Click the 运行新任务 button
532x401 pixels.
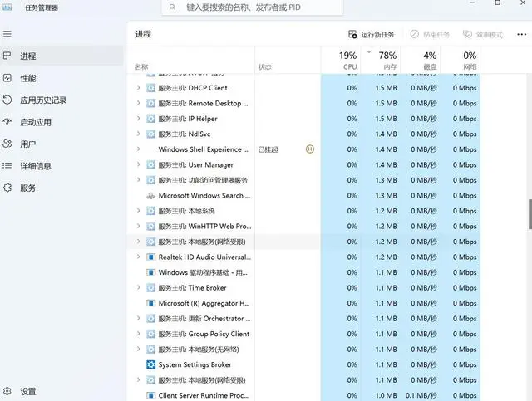(372, 34)
